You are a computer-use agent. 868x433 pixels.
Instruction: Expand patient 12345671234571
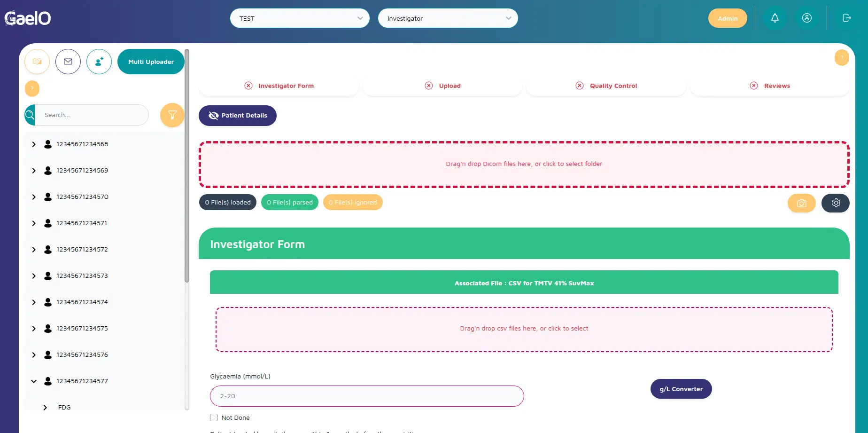click(34, 223)
